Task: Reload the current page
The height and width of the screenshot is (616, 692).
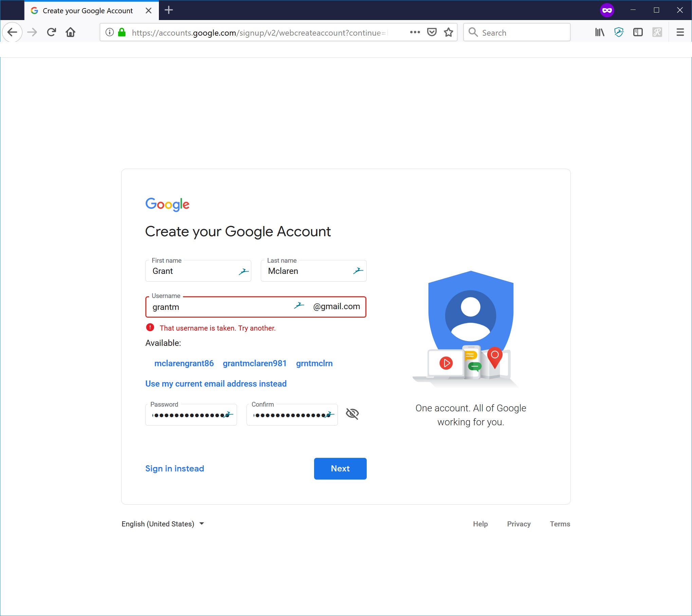Action: pos(51,32)
